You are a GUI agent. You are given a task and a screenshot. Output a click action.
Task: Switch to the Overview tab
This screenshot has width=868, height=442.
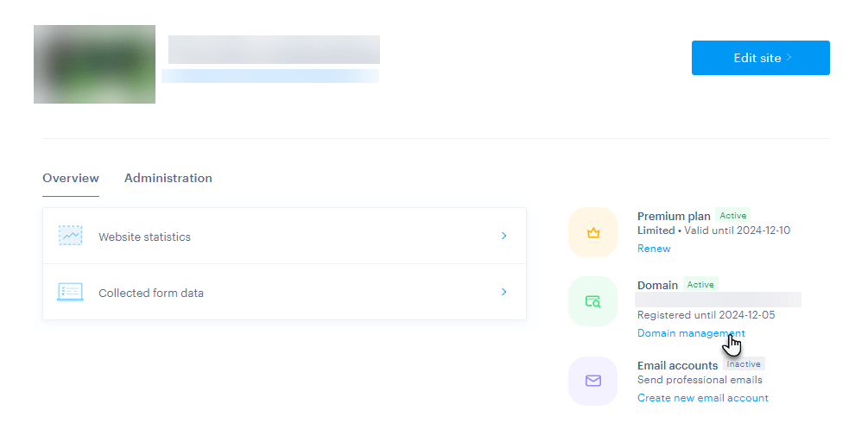71,178
